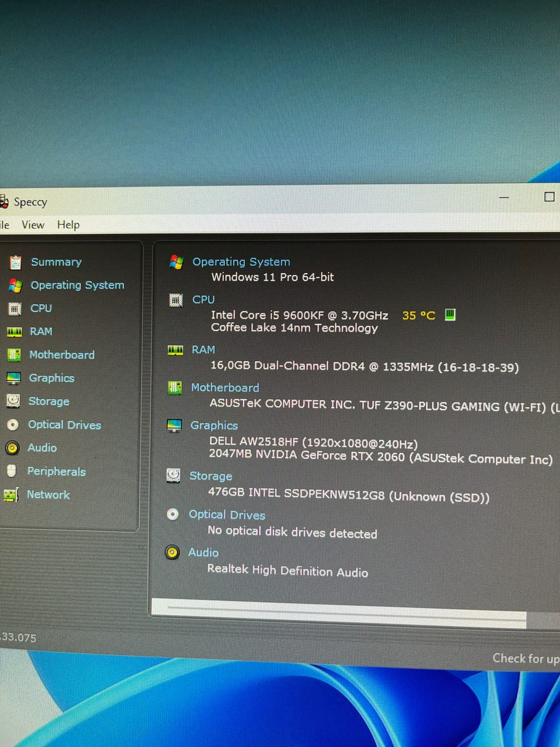This screenshot has width=560, height=747.
Task: Click the Windows 11 Pro 64-bit text
Action: pos(272,277)
